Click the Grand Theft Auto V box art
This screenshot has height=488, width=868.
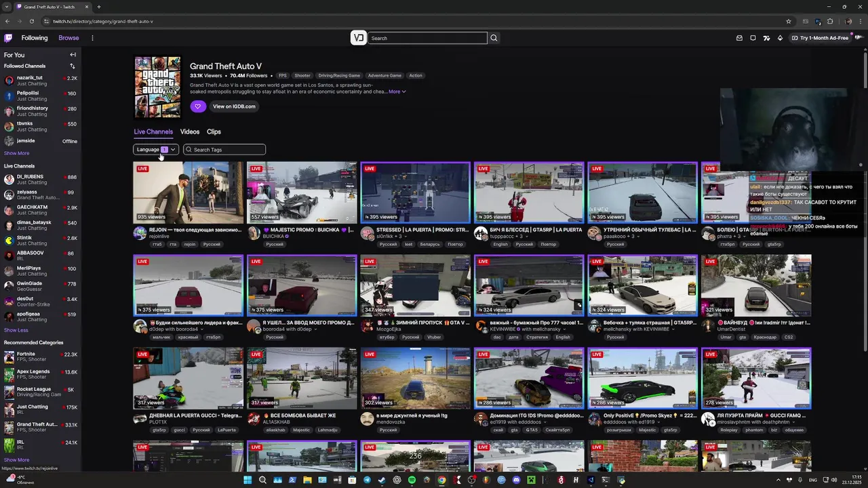click(158, 87)
